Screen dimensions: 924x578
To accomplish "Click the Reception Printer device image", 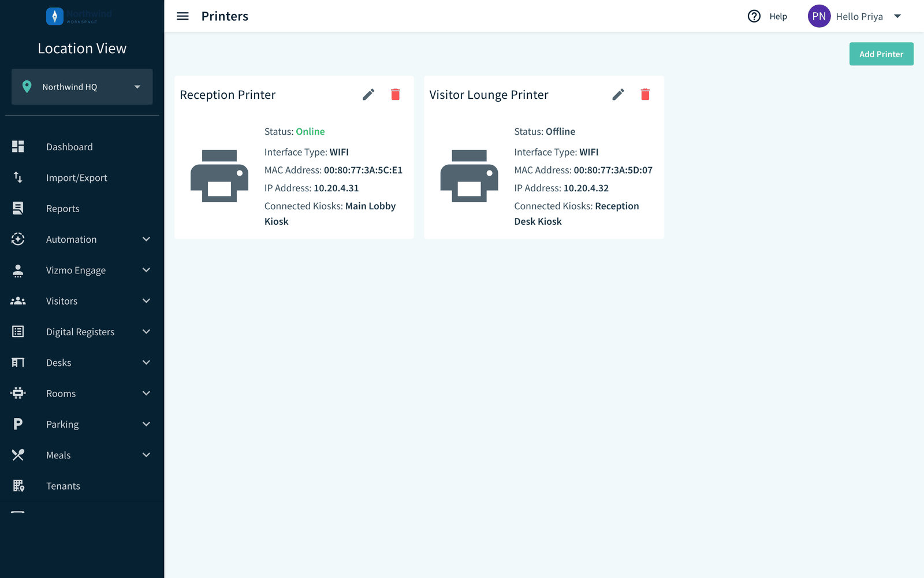I will tap(219, 176).
